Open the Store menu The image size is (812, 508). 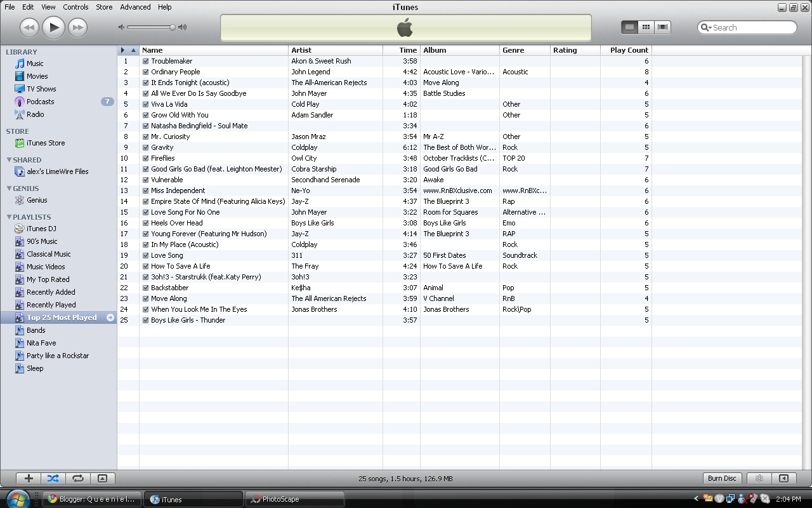104,7
